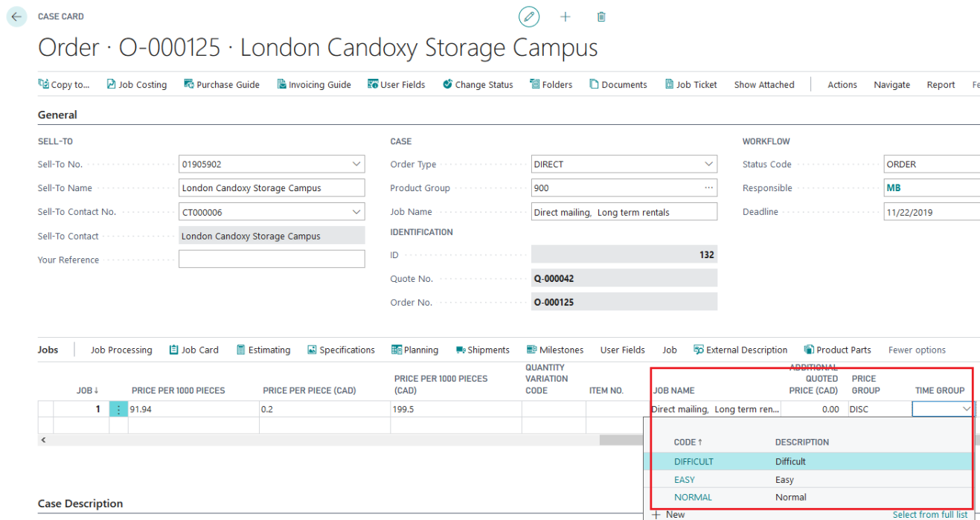Click the trash delete icon
Viewport: 980px width, 520px height.
pyautogui.click(x=601, y=17)
